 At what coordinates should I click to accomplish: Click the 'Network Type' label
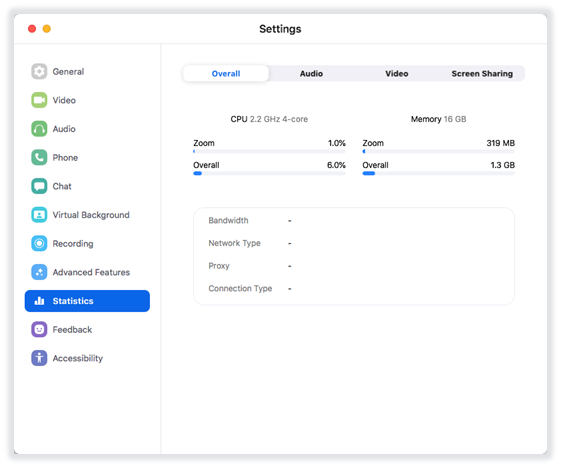coord(234,243)
